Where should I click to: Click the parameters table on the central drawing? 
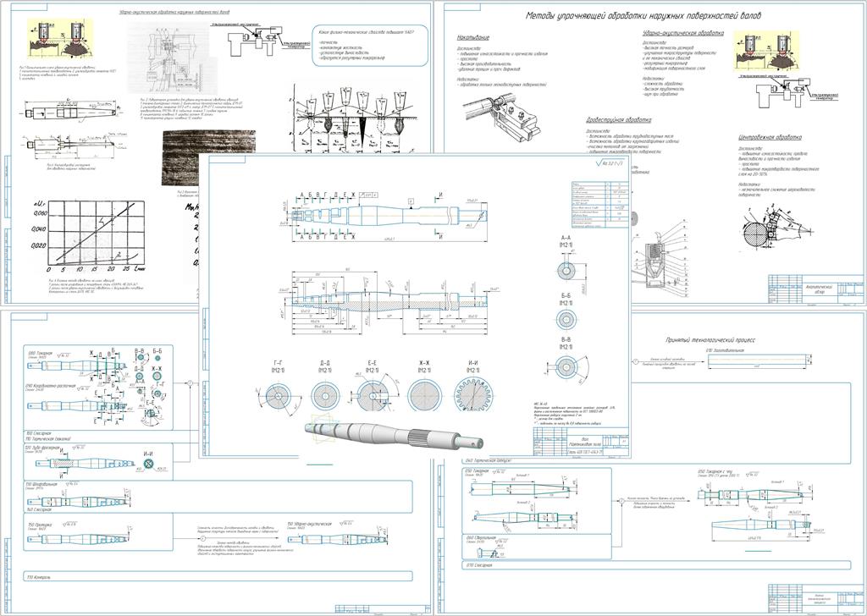pos(600,205)
